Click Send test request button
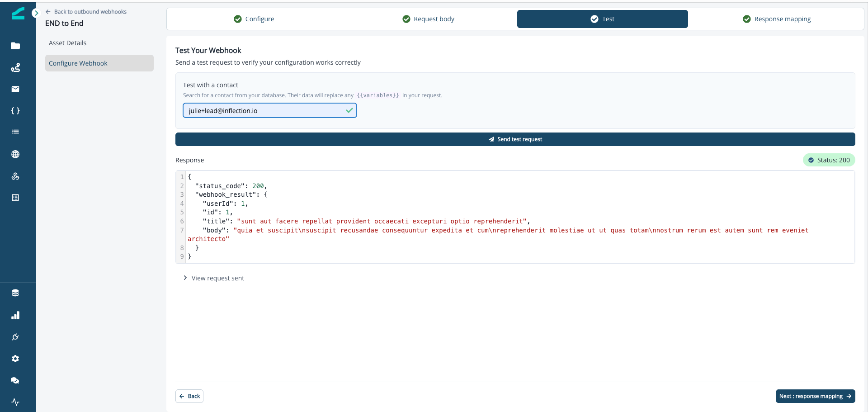Screen dimensions: 868x412 [515, 139]
